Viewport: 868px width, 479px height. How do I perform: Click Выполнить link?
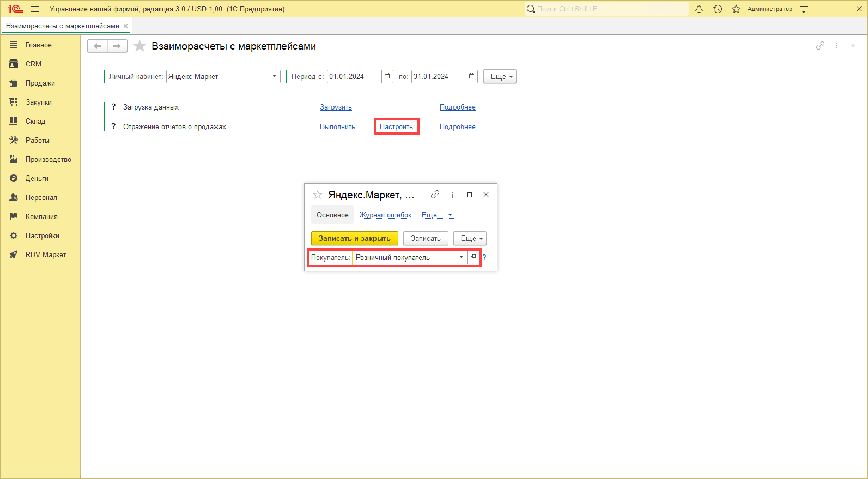pyautogui.click(x=337, y=126)
